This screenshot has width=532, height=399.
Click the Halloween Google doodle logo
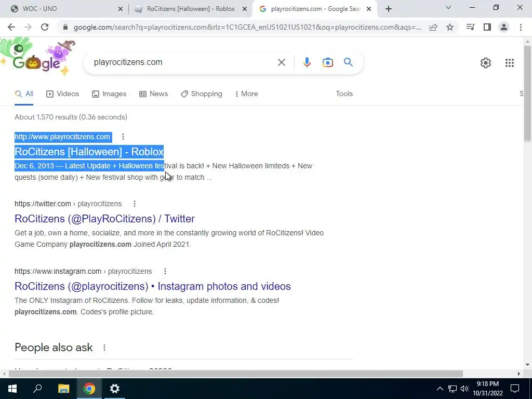pos(38,57)
